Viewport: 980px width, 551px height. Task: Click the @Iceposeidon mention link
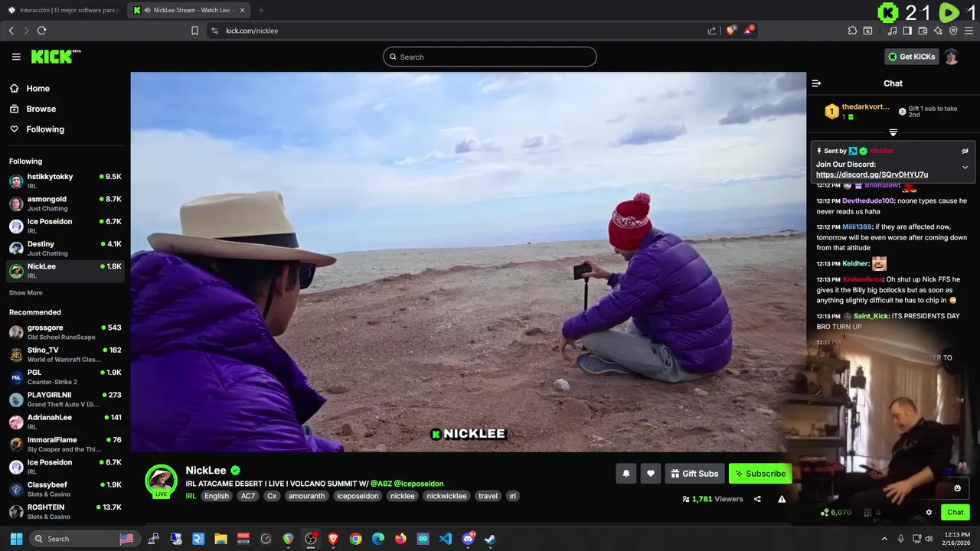click(419, 484)
